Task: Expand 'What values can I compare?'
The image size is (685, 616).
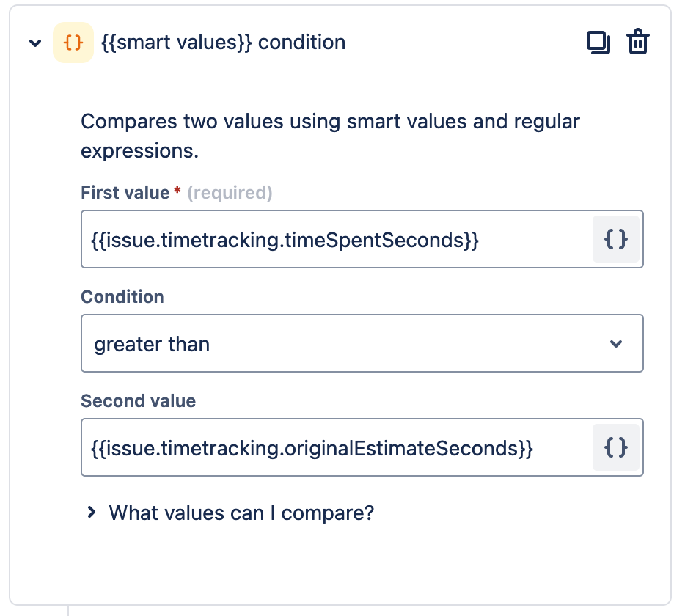Action: point(241,513)
